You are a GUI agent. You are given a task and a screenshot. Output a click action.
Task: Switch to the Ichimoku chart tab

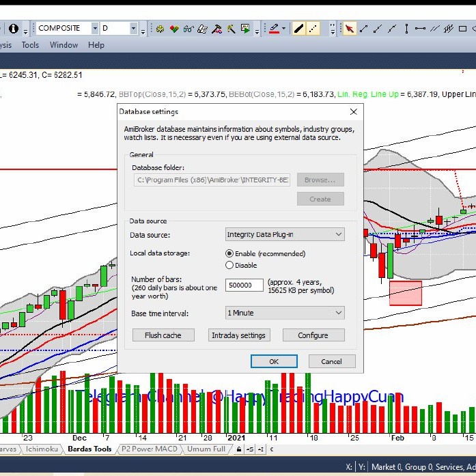tap(42, 449)
